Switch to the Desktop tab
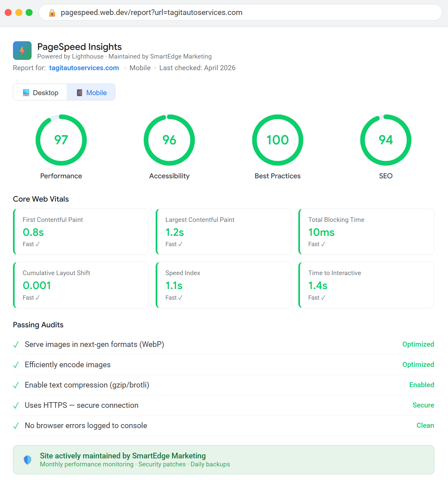This screenshot has width=448, height=480. (x=40, y=92)
